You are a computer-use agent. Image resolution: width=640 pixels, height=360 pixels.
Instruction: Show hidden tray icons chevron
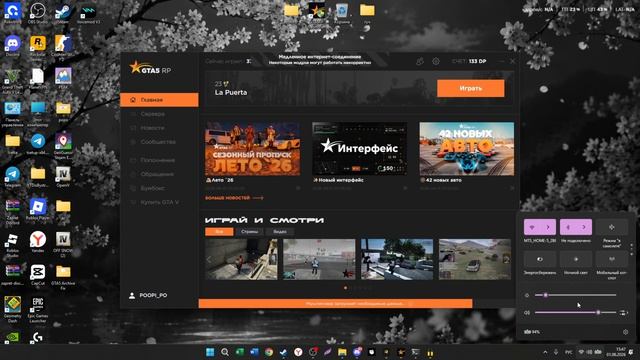(x=545, y=352)
